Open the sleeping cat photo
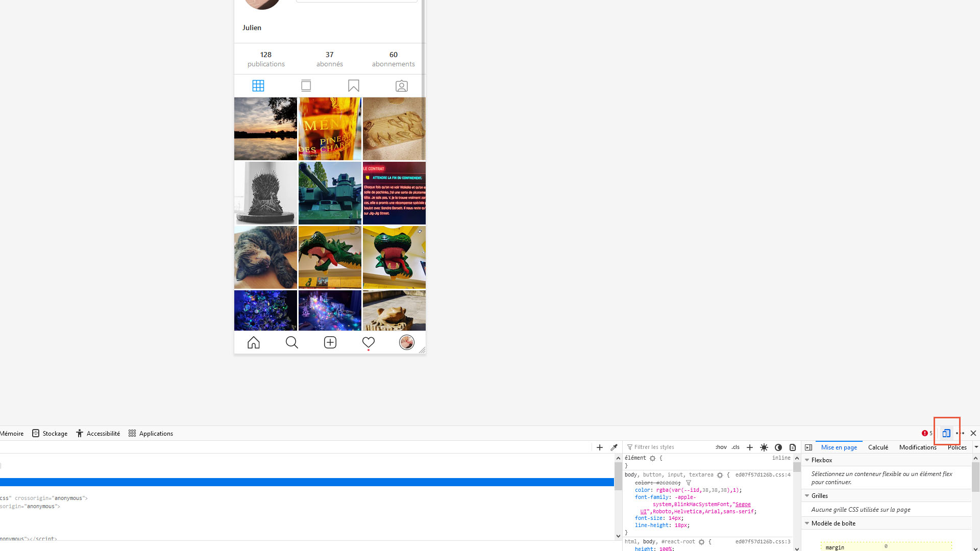Image resolution: width=980 pixels, height=551 pixels. pyautogui.click(x=265, y=258)
